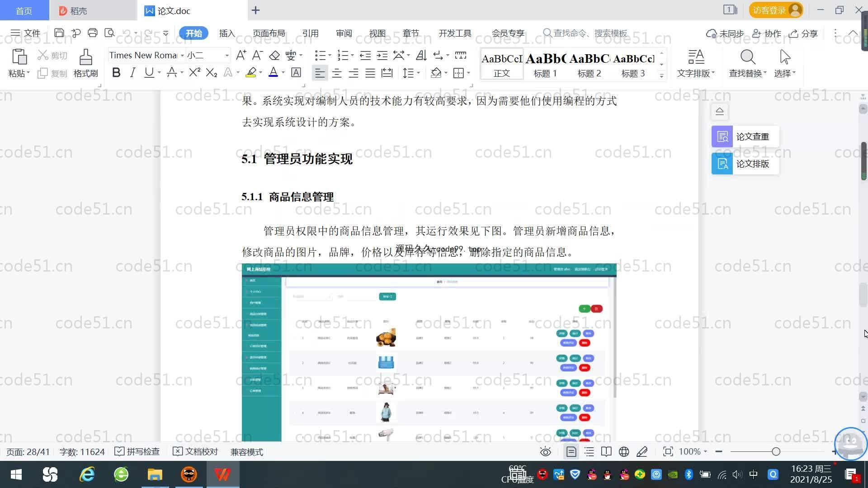Click the Print icon in quick toolbar
868x488 pixels.
pos(93,33)
